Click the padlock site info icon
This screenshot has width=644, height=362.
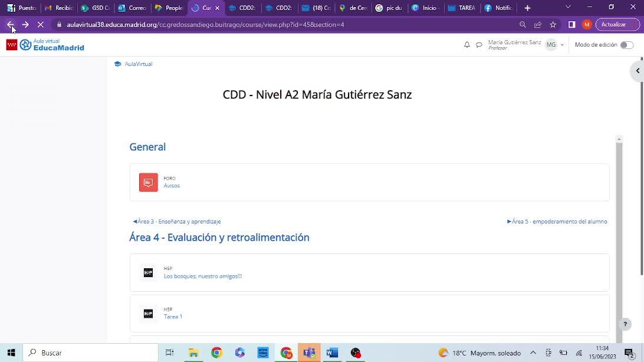pos(59,25)
